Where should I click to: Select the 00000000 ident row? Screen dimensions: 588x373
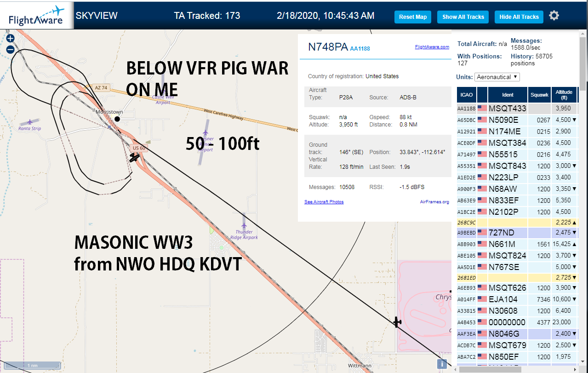point(517,322)
